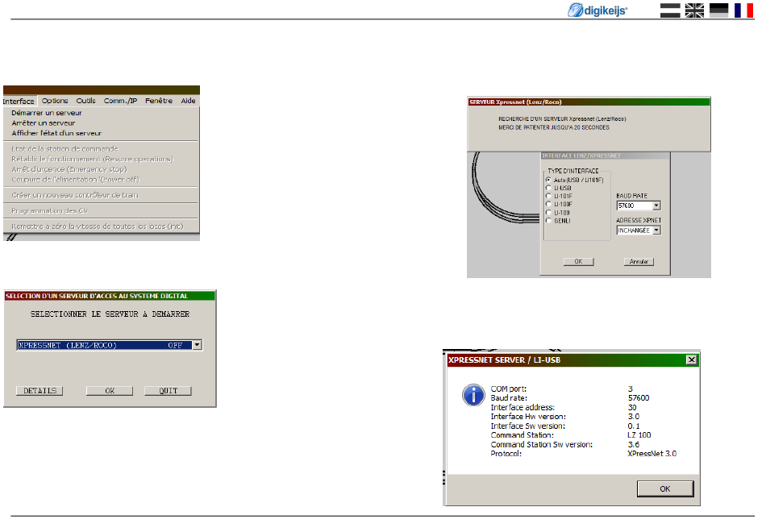
Task: Click the digikeijs logo
Action: click(x=597, y=10)
